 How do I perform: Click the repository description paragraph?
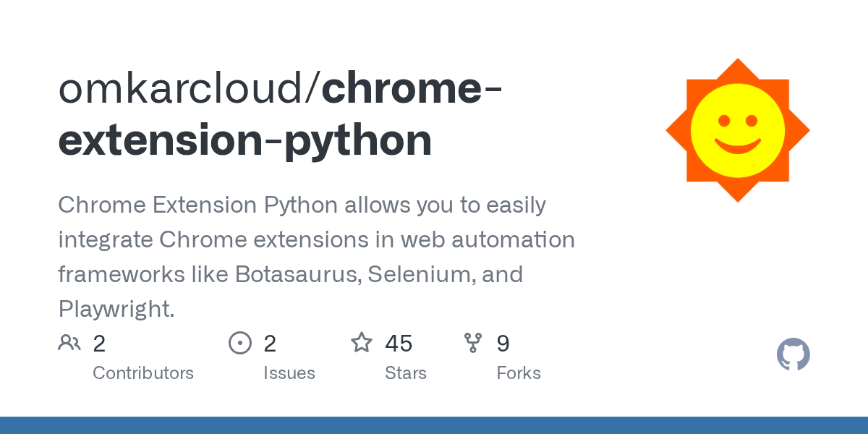coord(316,257)
